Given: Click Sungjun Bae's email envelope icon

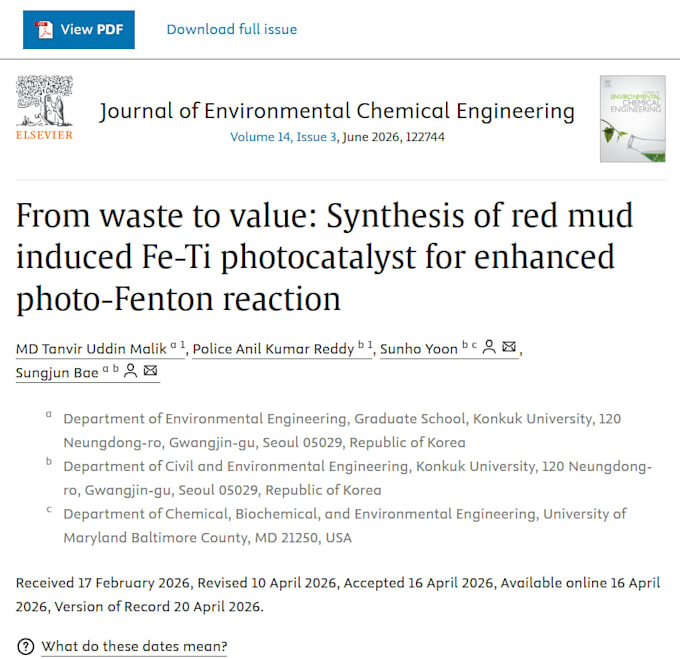Looking at the screenshot, I should click(150, 370).
